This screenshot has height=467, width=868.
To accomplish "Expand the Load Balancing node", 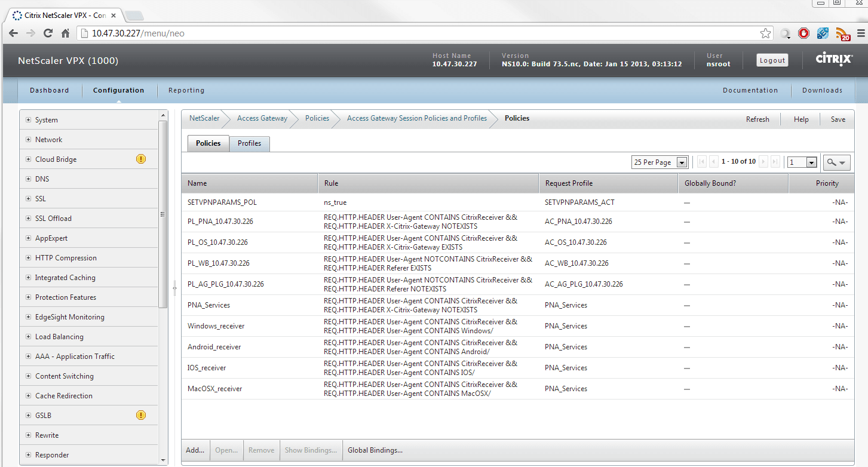I will pyautogui.click(x=29, y=337).
